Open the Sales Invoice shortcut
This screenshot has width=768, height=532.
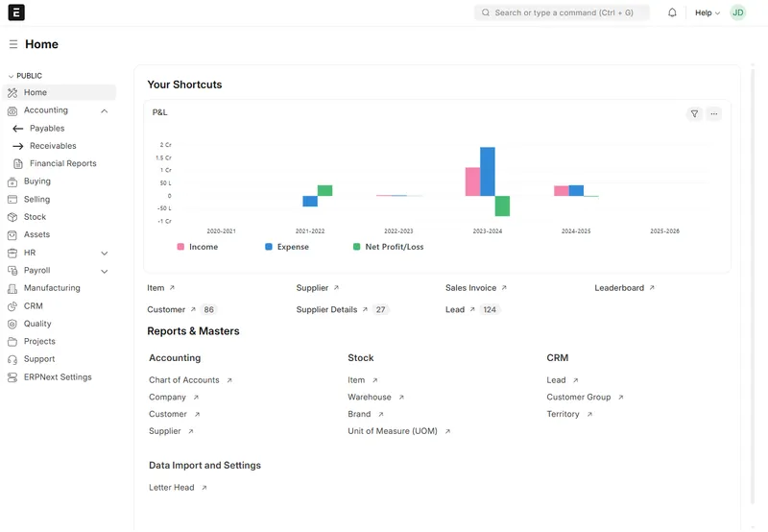tap(475, 288)
